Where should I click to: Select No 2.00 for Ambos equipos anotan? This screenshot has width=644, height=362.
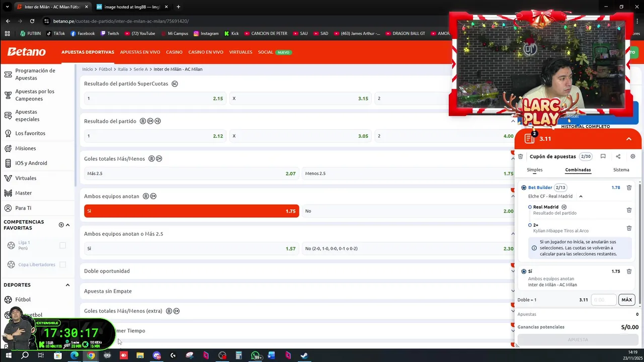[409, 211]
